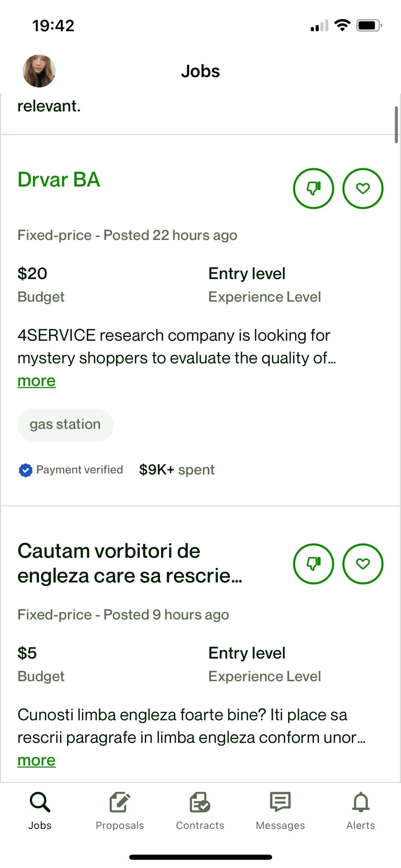Tap the Wi-Fi status icon

pyautogui.click(x=342, y=25)
